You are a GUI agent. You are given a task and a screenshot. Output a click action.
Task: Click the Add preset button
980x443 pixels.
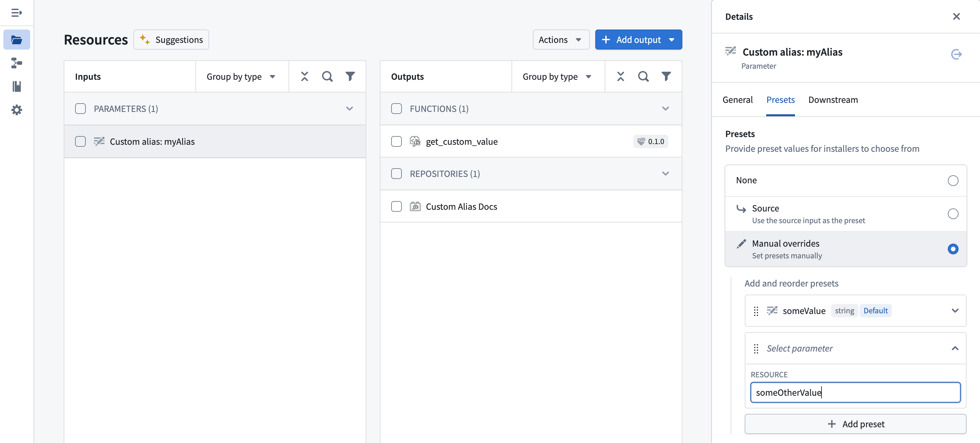coord(855,424)
